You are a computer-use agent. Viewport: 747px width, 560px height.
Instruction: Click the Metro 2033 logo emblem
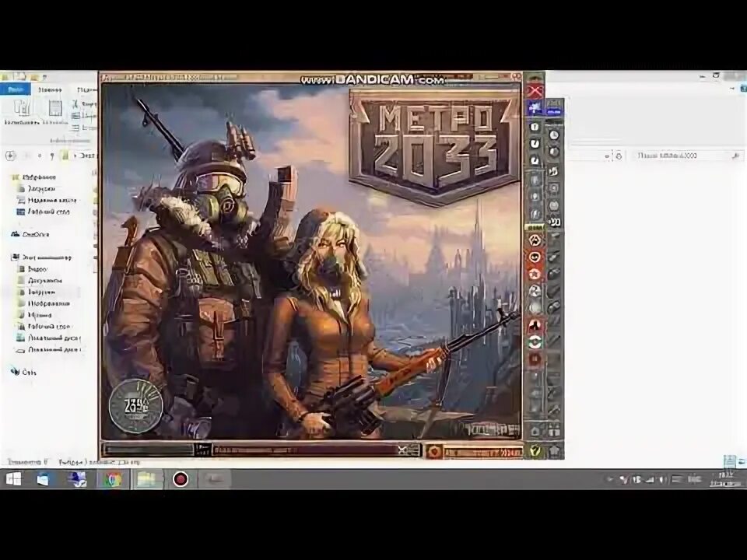(x=434, y=147)
